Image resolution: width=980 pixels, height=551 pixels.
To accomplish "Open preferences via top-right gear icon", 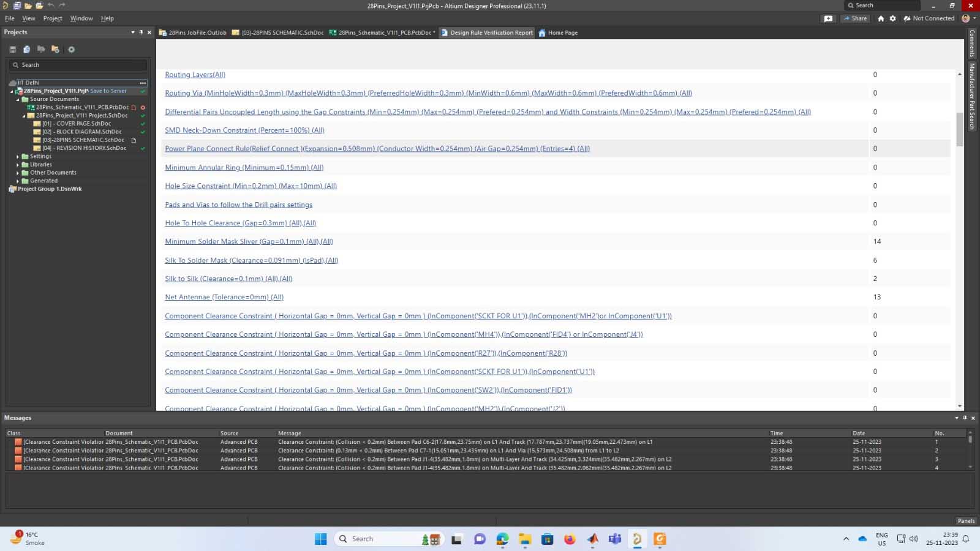I will point(892,18).
